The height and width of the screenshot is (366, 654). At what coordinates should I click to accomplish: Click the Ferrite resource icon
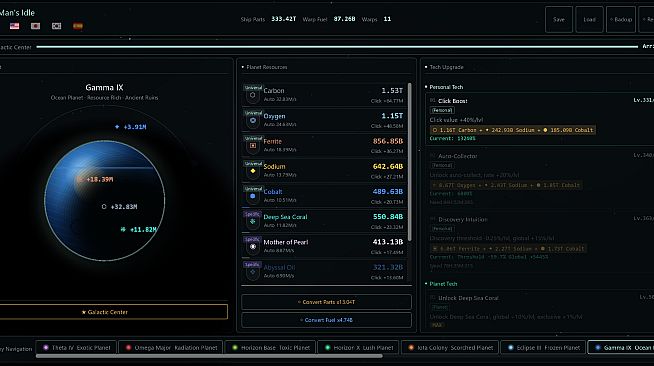[253, 146]
